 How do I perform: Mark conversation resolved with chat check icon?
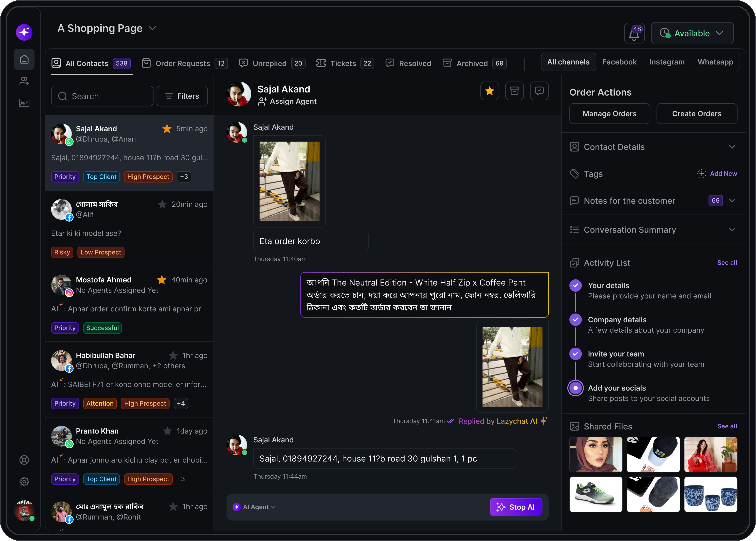pyautogui.click(x=539, y=91)
